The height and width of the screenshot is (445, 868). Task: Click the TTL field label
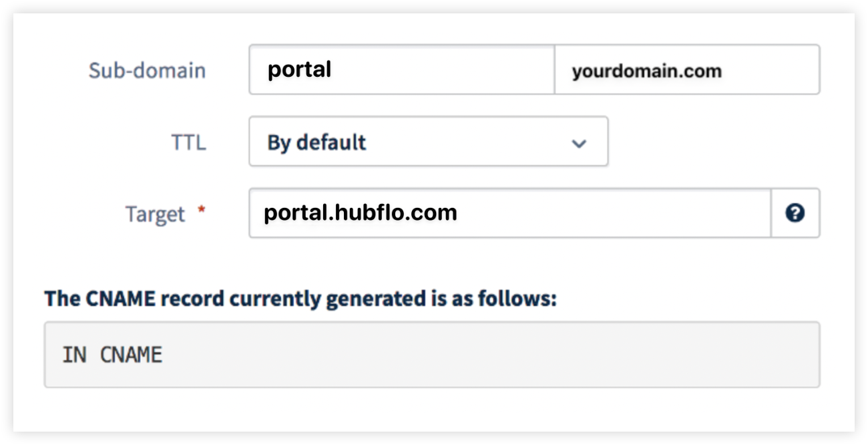(x=189, y=142)
